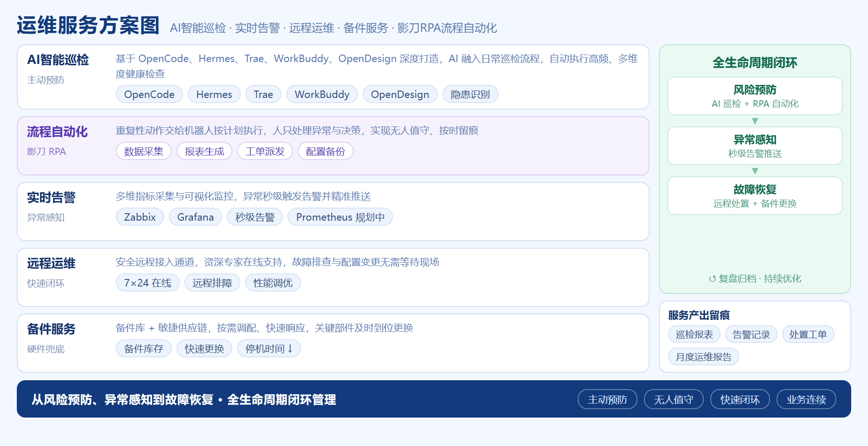Select the 配置备份 tag
This screenshot has width=868, height=446.
[x=326, y=151]
